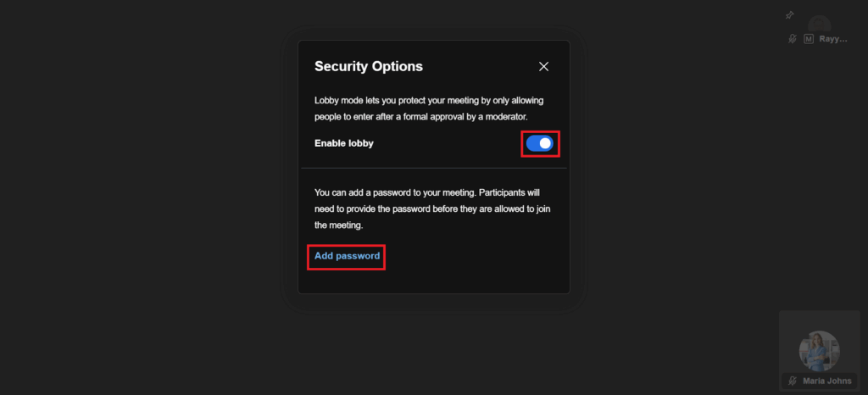Click the moderator M badge
This screenshot has height=395, width=868.
[809, 39]
